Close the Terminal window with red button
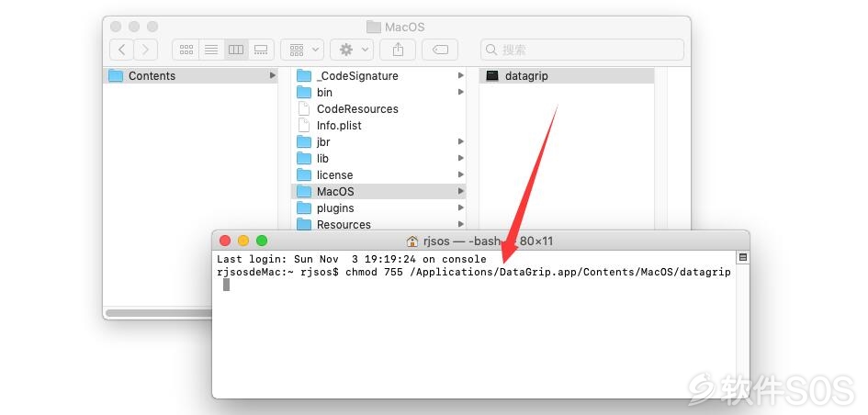The width and height of the screenshot is (868, 415). point(225,241)
